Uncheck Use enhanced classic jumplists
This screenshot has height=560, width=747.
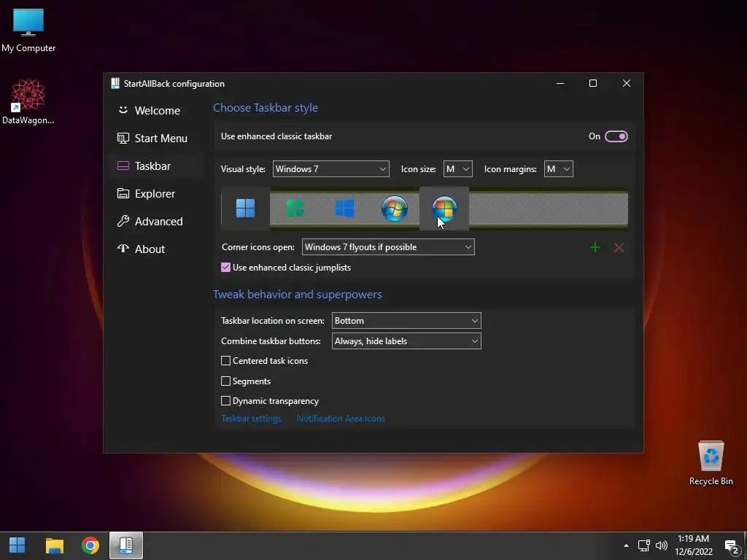[226, 268]
